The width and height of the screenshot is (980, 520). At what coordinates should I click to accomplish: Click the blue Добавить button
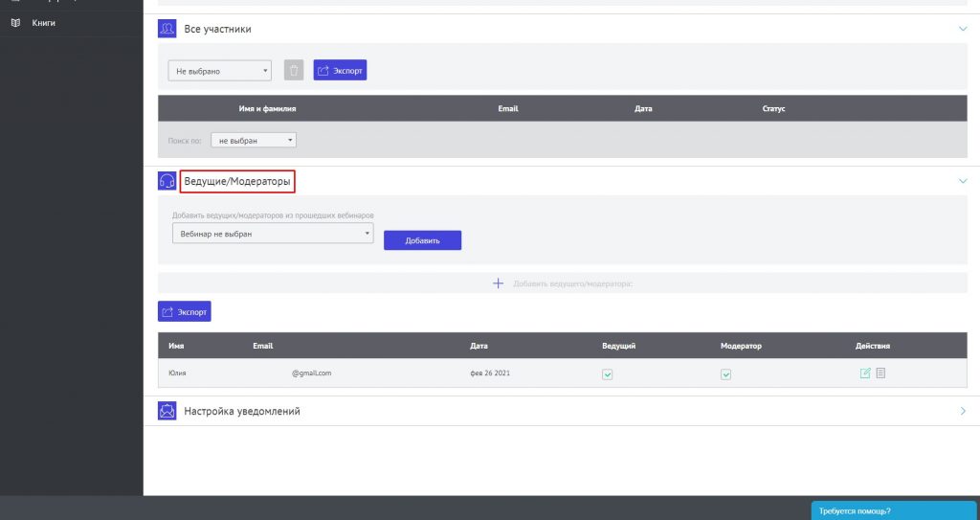422,240
